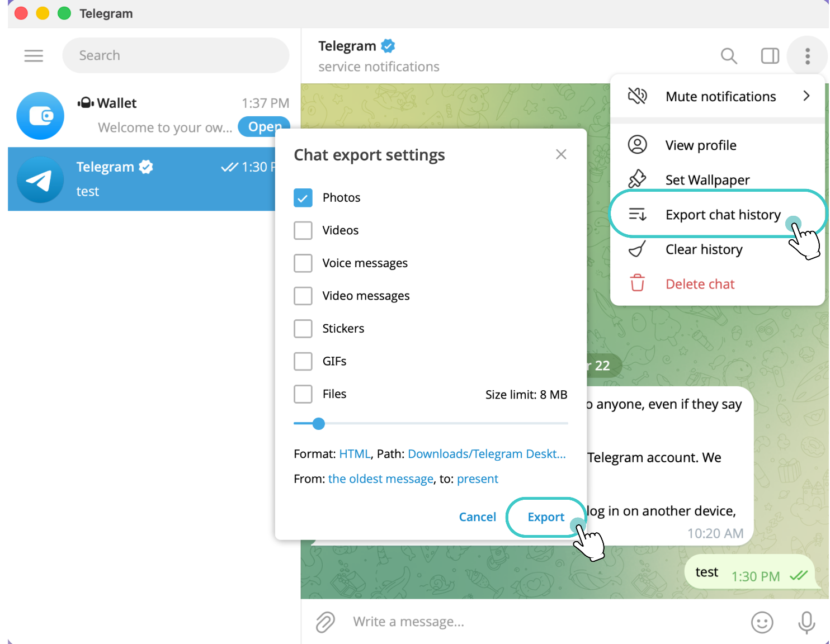Click the Clear history broom icon
This screenshot has height=644, width=830.
pos(637,249)
